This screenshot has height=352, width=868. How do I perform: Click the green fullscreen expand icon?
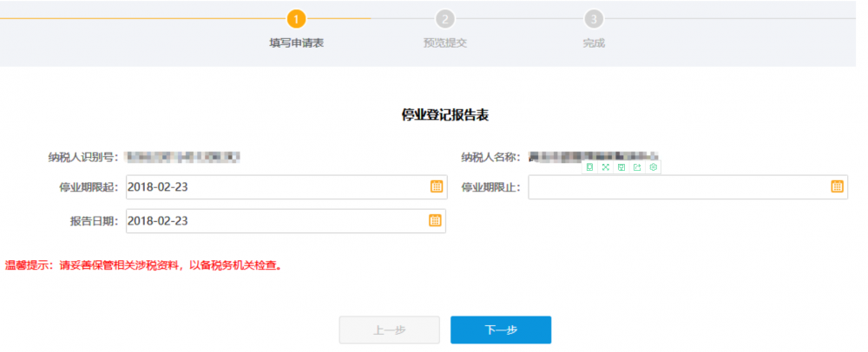(x=605, y=167)
